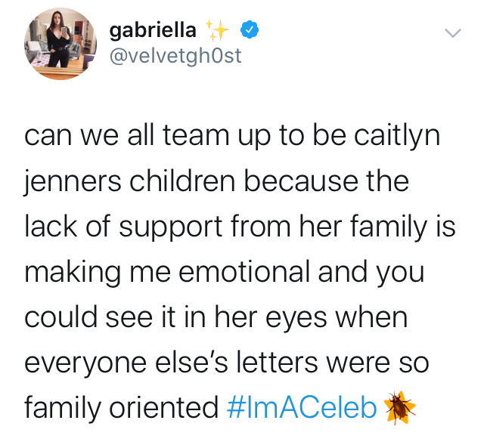Click the display name gabriella
The image size is (484, 448).
(153, 30)
